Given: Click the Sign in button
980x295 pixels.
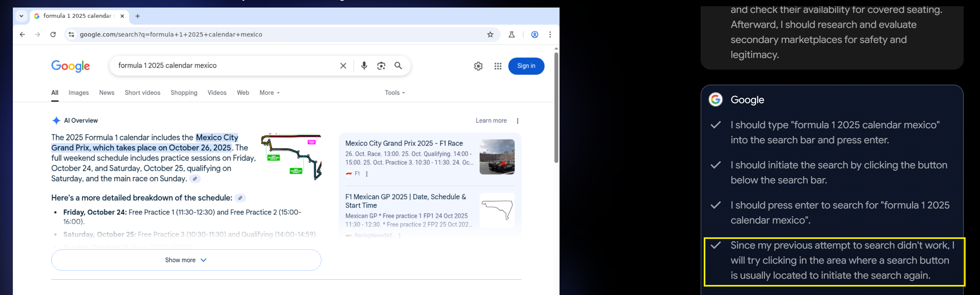Looking at the screenshot, I should 526,66.
